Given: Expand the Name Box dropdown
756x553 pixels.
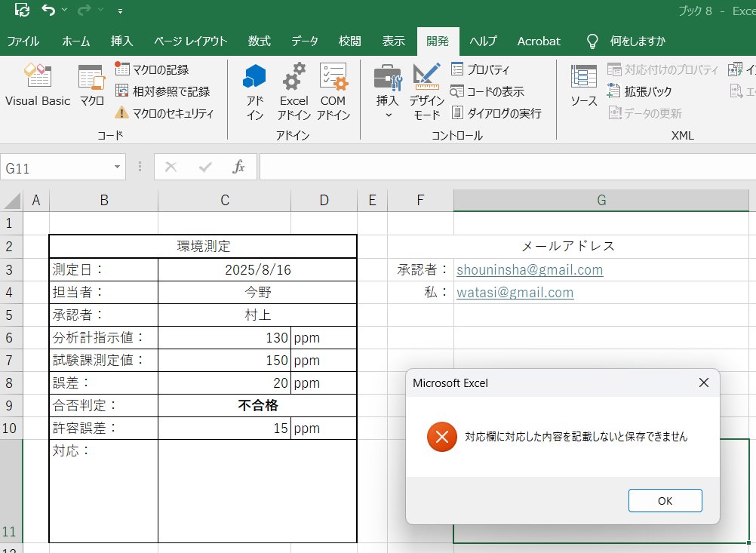Looking at the screenshot, I should tap(117, 167).
